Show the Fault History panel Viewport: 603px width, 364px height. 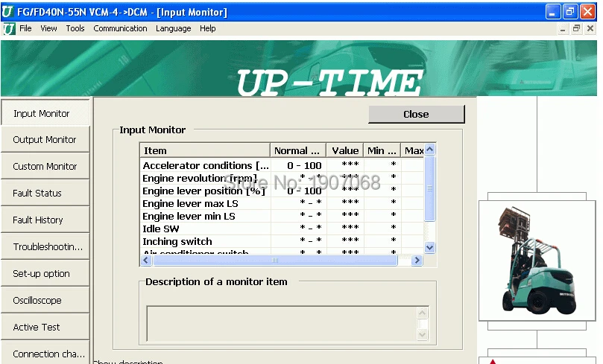[45, 220]
